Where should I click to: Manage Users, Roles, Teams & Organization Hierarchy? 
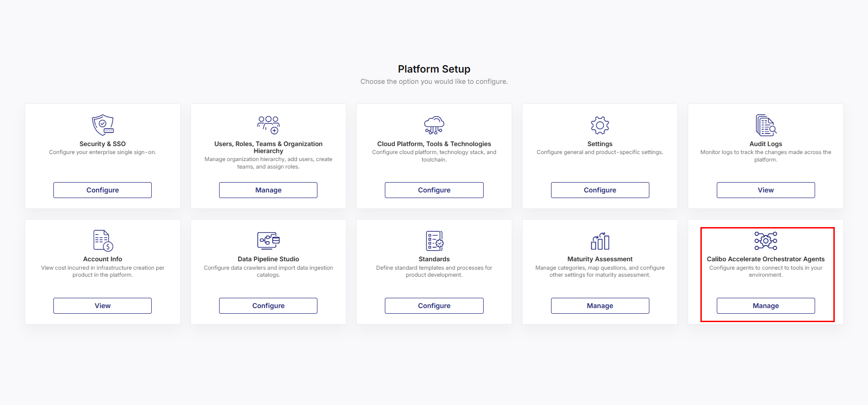click(x=268, y=190)
